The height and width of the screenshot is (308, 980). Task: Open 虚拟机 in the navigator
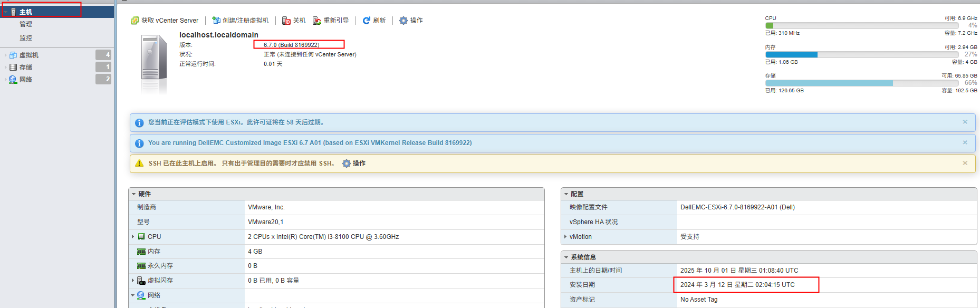[x=29, y=55]
